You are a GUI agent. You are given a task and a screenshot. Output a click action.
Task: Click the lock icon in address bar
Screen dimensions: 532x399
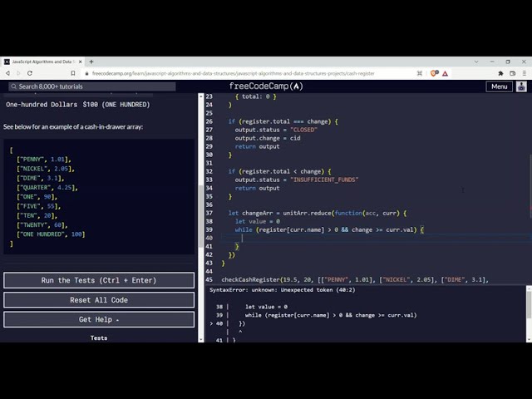[x=86, y=73]
